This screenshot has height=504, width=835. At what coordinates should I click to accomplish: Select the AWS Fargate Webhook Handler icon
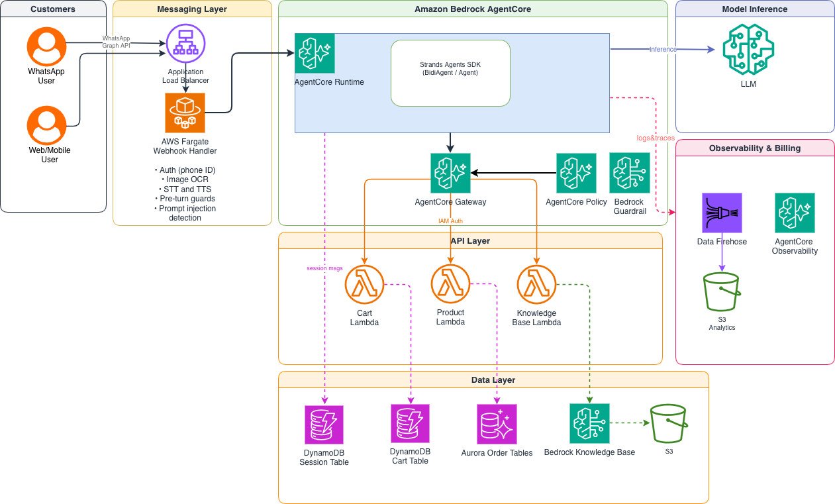click(185, 113)
